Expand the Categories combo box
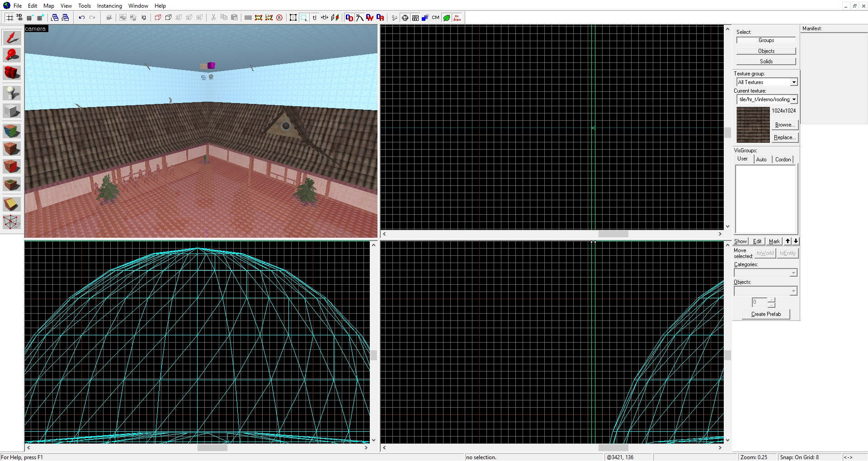868x461 pixels. (766, 273)
